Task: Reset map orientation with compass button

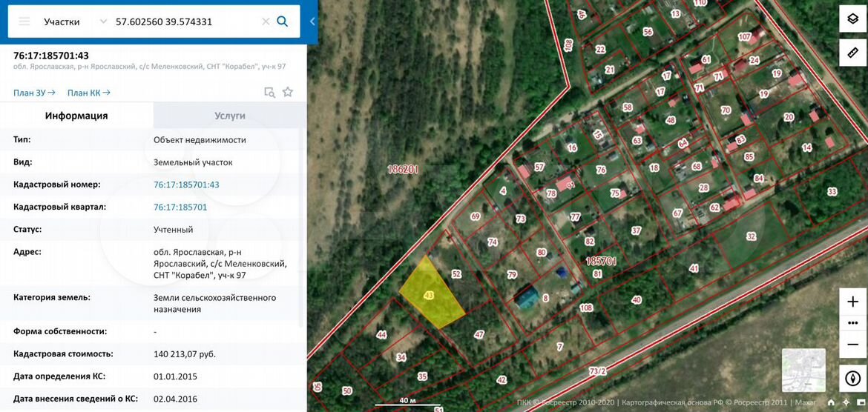Action: 852,379
